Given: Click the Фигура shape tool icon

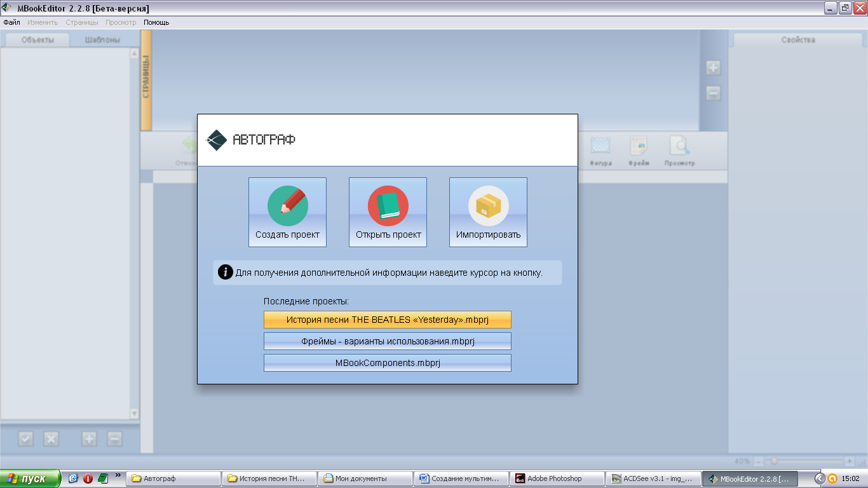Looking at the screenshot, I should 600,146.
